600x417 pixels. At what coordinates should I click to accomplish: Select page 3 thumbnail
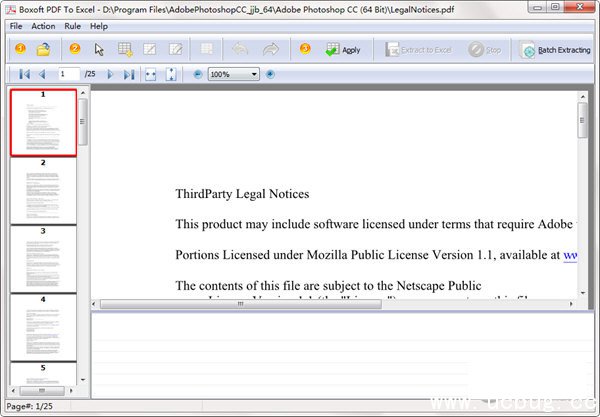click(43, 259)
